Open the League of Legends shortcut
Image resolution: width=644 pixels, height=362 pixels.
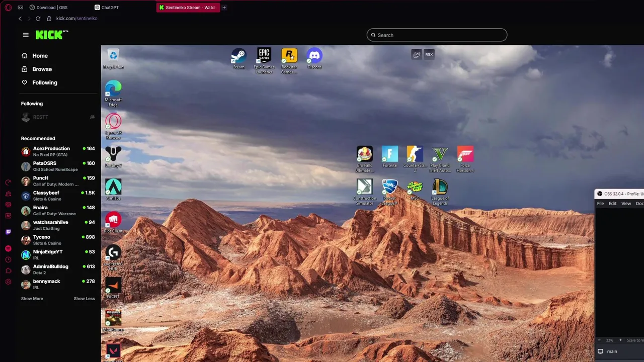[440, 192]
